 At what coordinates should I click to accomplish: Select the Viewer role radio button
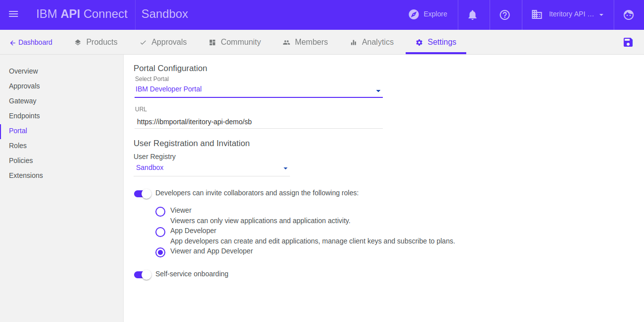tap(160, 212)
